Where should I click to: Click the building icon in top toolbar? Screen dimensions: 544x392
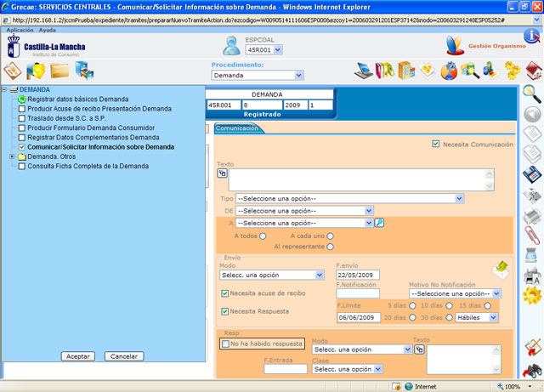click(406, 71)
